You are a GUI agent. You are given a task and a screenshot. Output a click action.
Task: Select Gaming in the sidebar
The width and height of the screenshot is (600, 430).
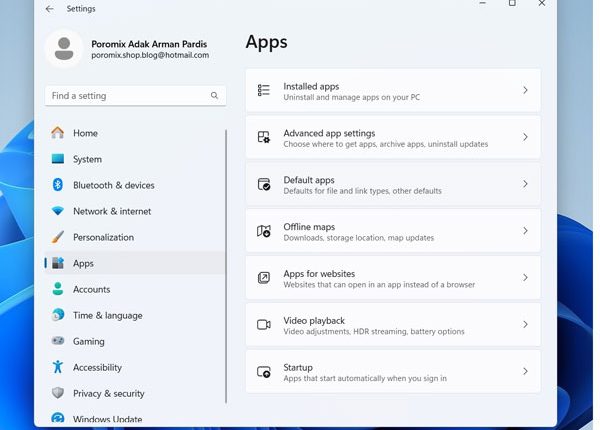(134, 341)
